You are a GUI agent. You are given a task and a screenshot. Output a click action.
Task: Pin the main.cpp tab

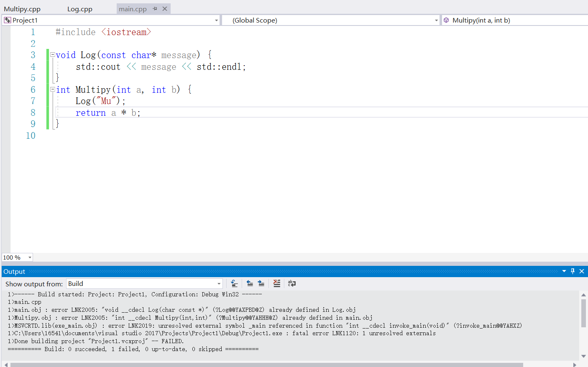click(155, 9)
